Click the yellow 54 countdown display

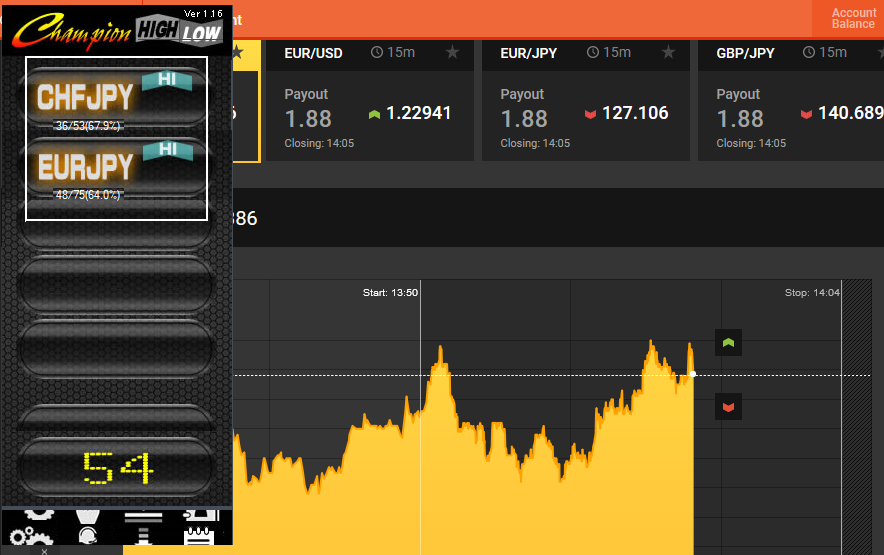[x=117, y=467]
